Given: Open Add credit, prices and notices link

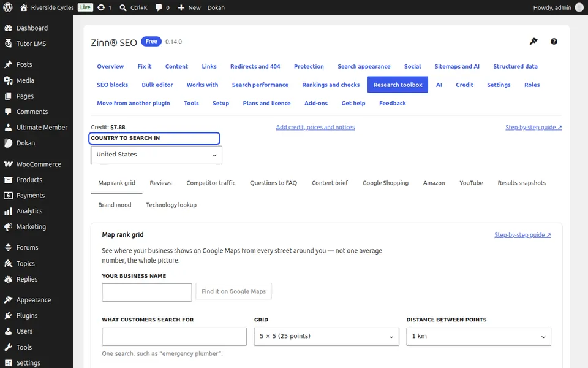Looking at the screenshot, I should [315, 128].
